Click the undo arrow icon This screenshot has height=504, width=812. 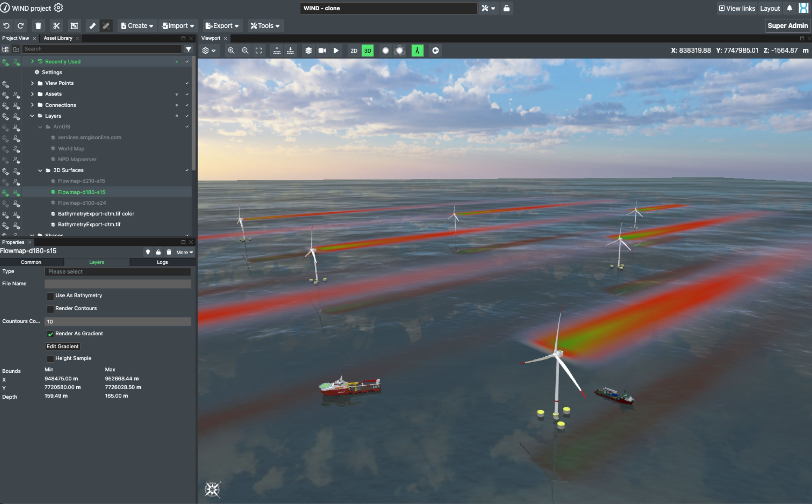[6, 26]
